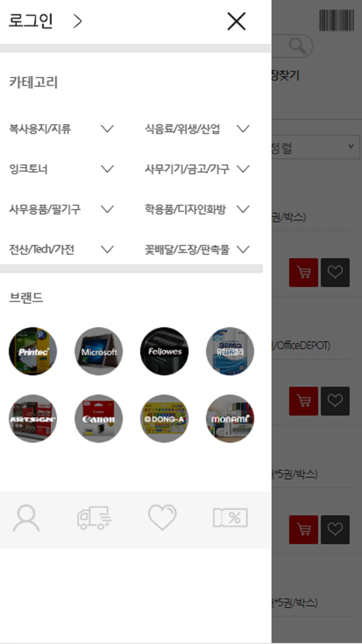Select the 식음료/위생/산업 category label
The image size is (362, 644).
point(183,129)
